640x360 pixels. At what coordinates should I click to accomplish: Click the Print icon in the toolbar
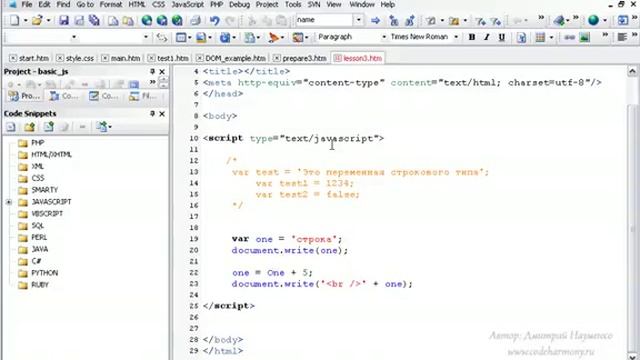(x=196, y=20)
